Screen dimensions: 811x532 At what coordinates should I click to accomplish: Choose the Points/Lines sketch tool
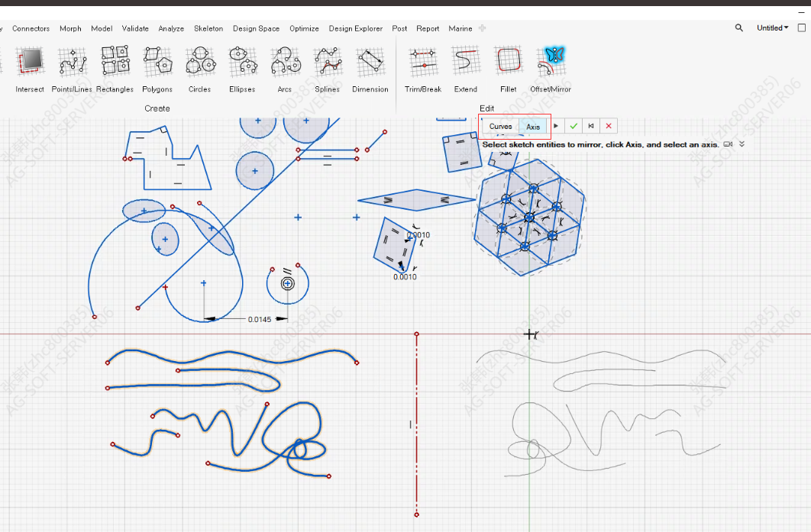point(73,61)
